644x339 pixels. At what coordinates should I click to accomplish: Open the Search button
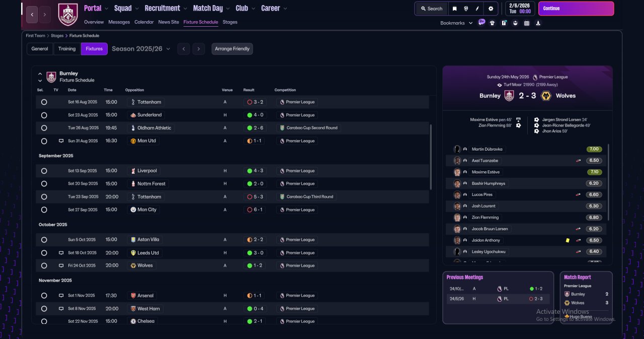[431, 9]
